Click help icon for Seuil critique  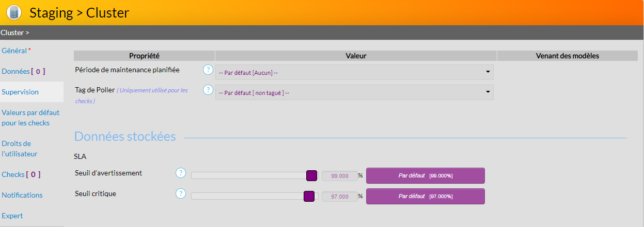(181, 193)
